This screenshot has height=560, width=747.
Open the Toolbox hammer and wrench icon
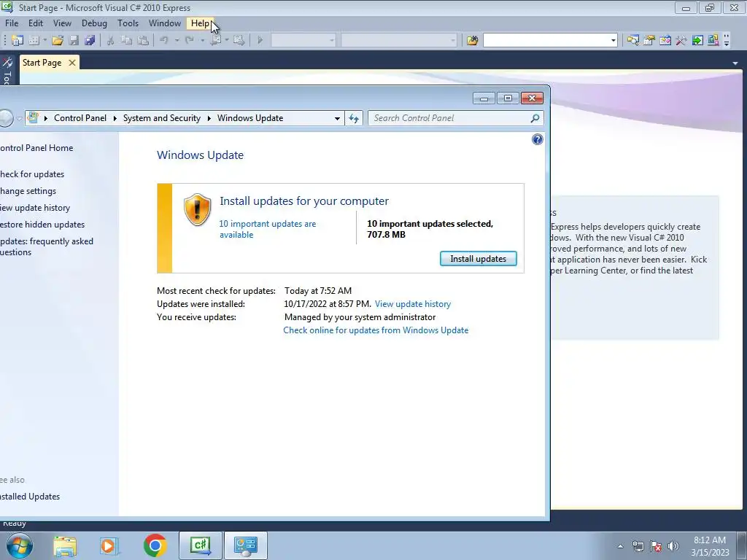coord(681,41)
